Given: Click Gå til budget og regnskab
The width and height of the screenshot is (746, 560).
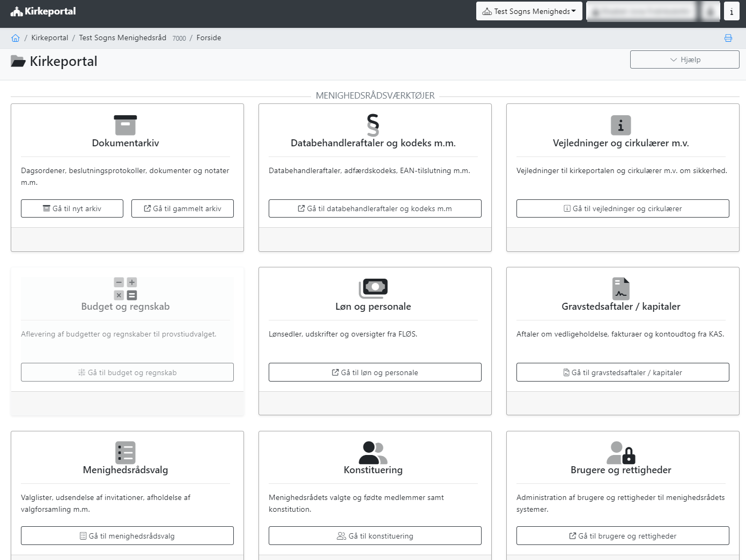Looking at the screenshot, I should (x=127, y=372).
